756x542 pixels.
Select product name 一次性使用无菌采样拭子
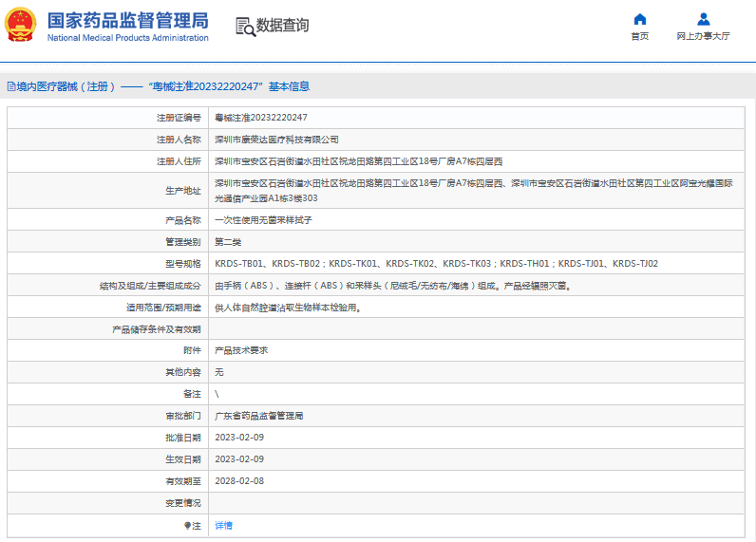tap(263, 220)
